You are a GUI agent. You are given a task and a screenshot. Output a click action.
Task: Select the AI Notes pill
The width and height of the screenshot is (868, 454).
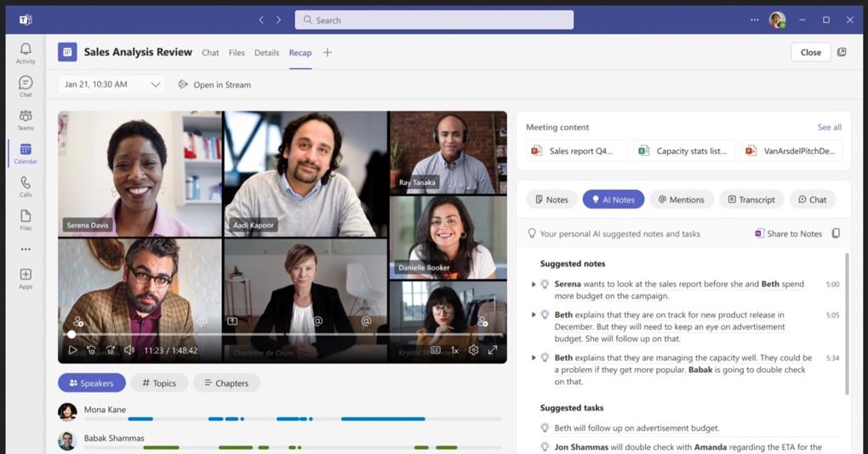pos(614,199)
